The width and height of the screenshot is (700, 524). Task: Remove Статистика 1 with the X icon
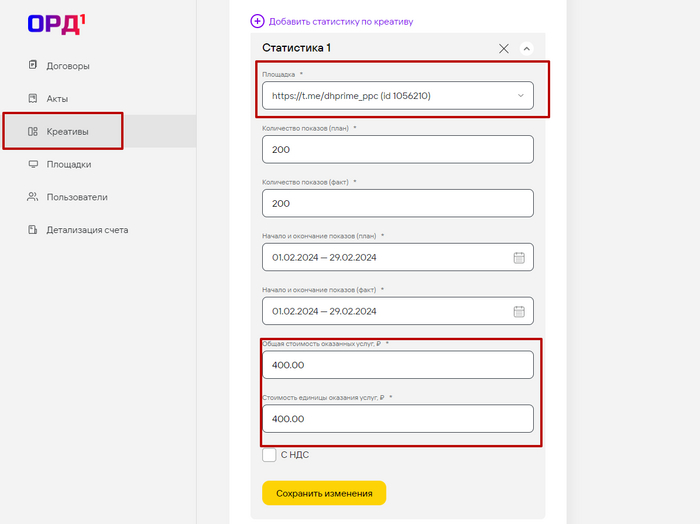pyautogui.click(x=503, y=48)
